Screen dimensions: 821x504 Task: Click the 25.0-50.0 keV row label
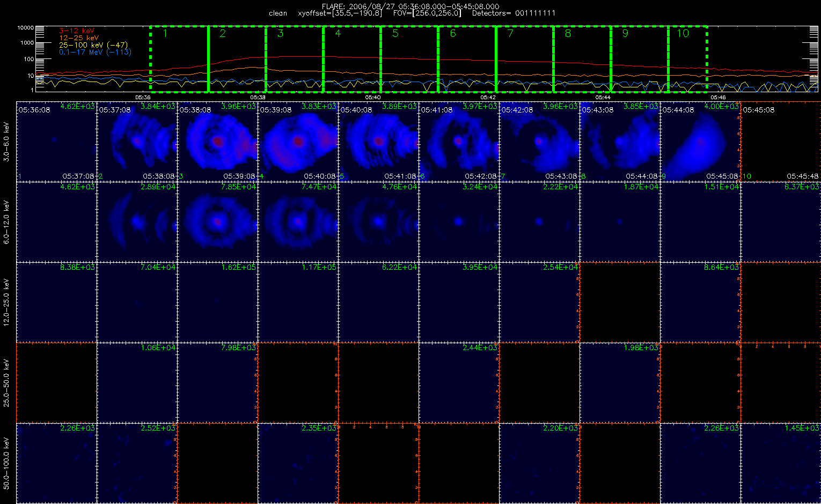(7, 383)
